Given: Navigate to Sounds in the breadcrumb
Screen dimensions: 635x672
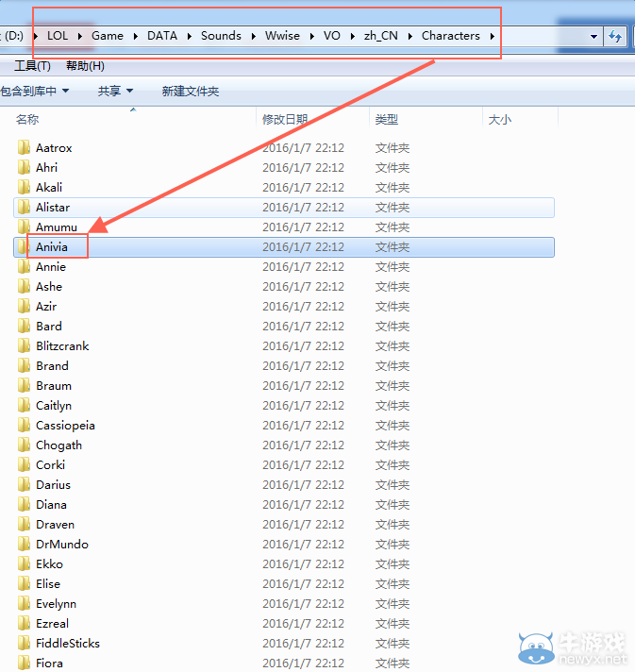Looking at the screenshot, I should pyautogui.click(x=221, y=36).
